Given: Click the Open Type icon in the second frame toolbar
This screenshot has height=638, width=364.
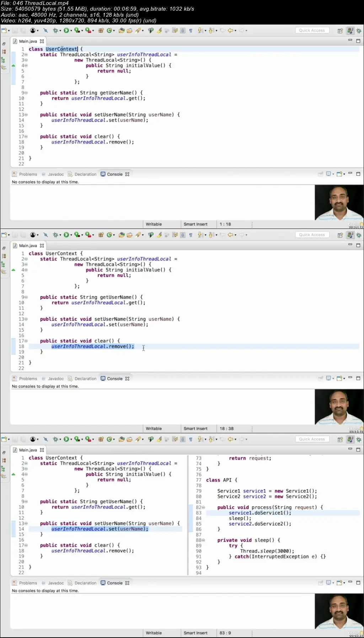Looking at the screenshot, I should 122,235.
